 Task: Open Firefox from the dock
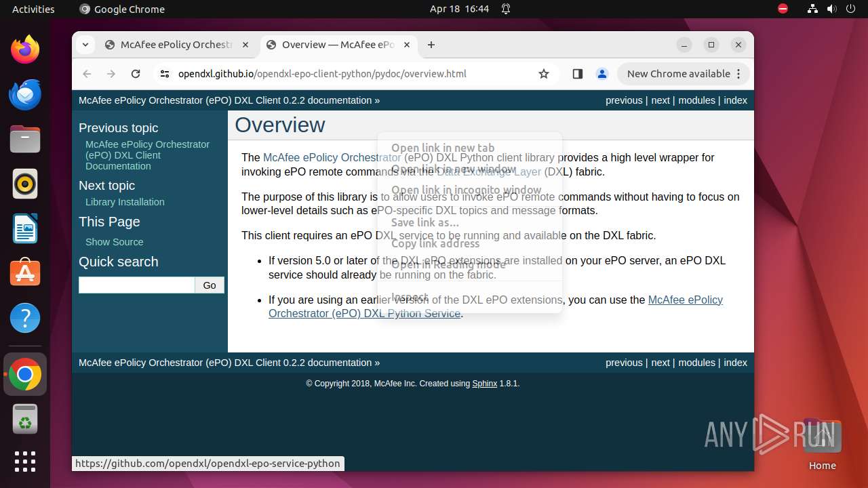[25, 49]
